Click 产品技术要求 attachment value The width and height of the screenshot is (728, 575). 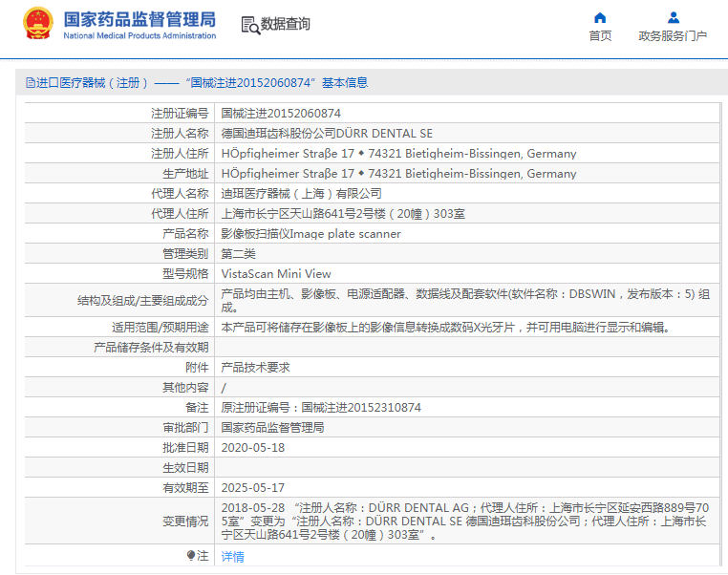tap(255, 368)
